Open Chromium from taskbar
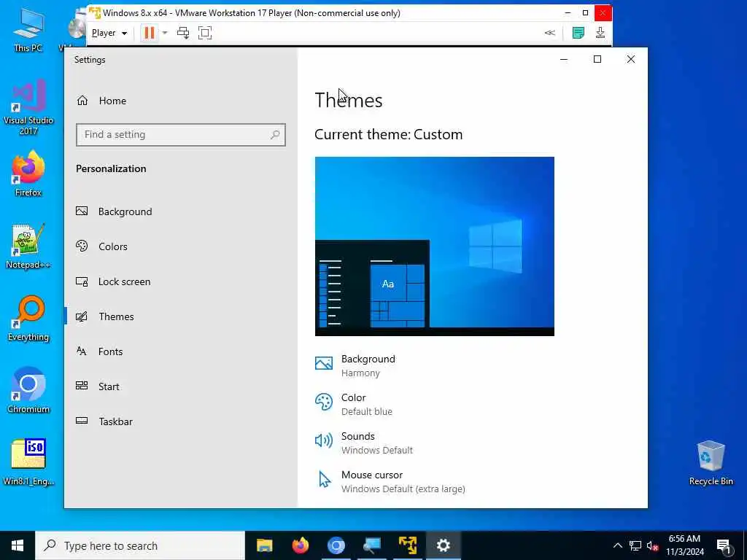This screenshot has height=560, width=747. [336, 545]
